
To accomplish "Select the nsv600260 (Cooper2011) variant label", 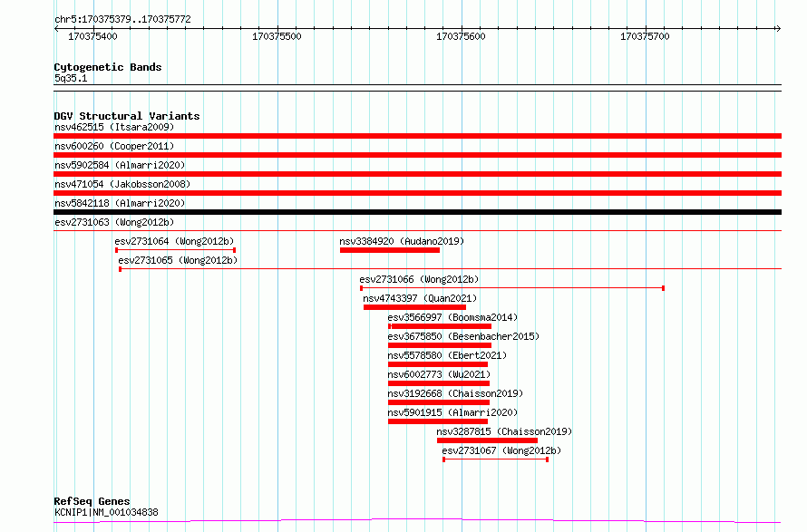I will pyautogui.click(x=114, y=146).
